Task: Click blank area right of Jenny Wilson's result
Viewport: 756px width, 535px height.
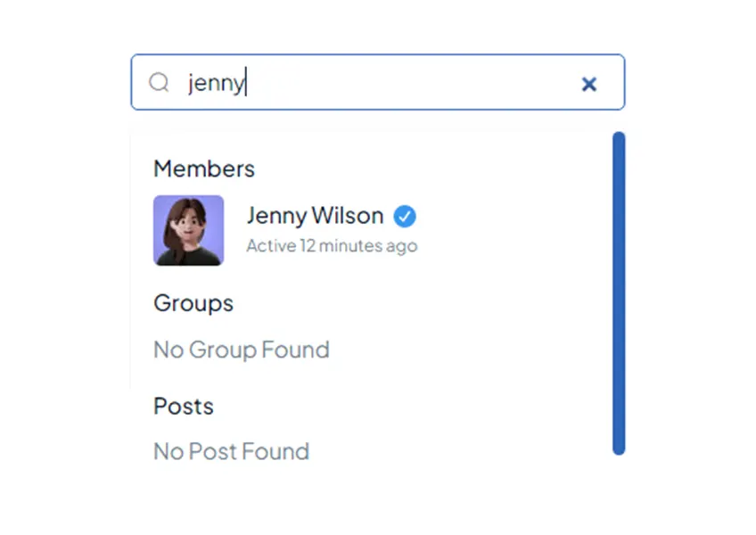Action: (x=511, y=231)
